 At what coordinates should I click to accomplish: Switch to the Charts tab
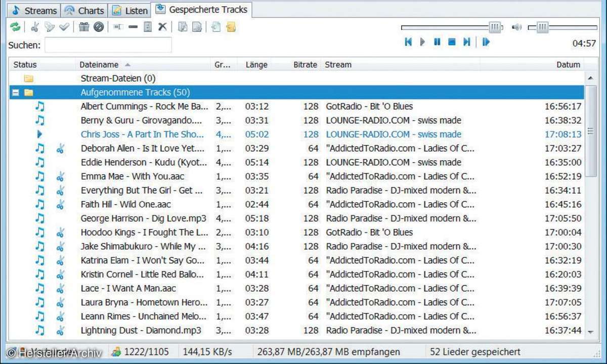click(84, 10)
